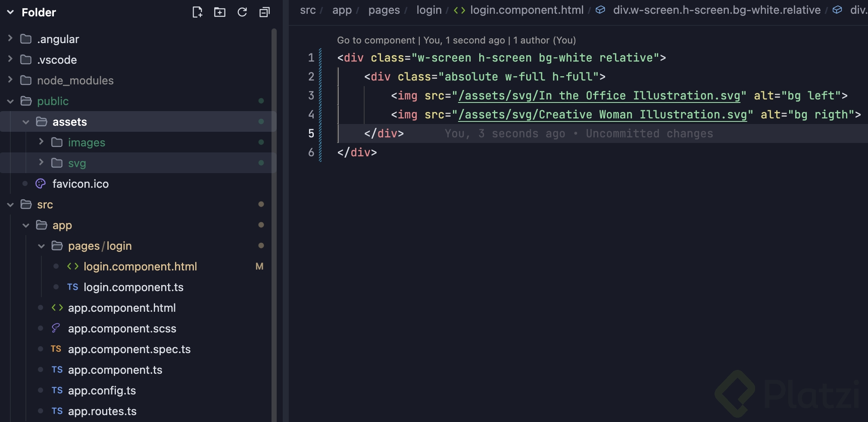The width and height of the screenshot is (868, 422).
Task: Click the app folder icon
Action: [x=41, y=225]
